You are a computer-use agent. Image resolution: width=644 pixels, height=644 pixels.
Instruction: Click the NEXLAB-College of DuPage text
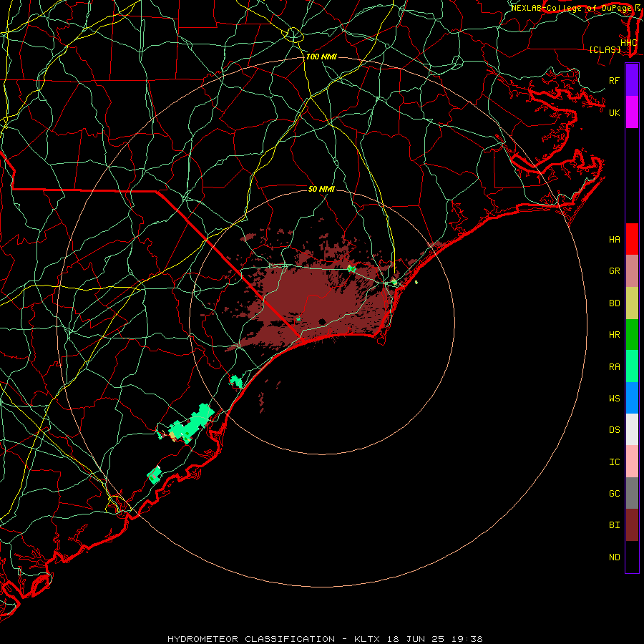tap(572, 8)
